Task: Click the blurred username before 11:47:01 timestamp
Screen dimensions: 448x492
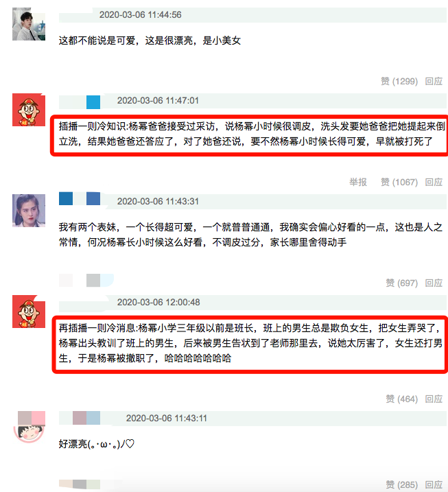Action: click(x=80, y=102)
